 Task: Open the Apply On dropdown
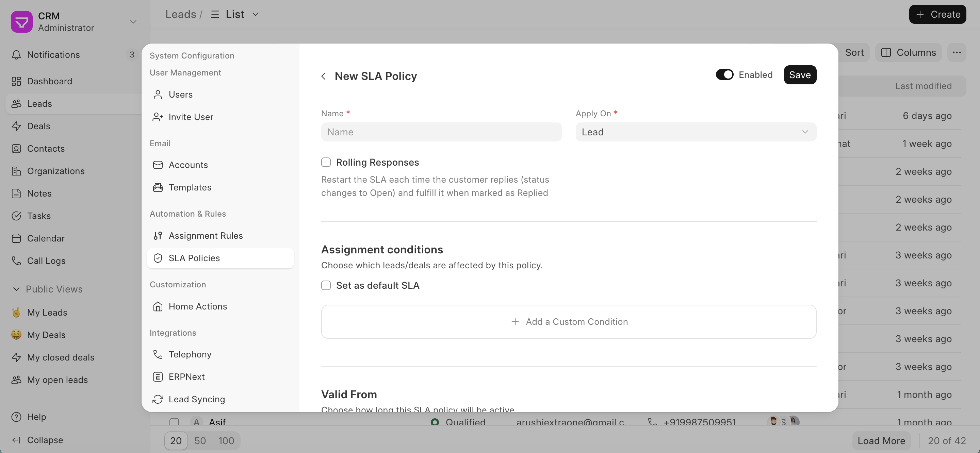696,132
